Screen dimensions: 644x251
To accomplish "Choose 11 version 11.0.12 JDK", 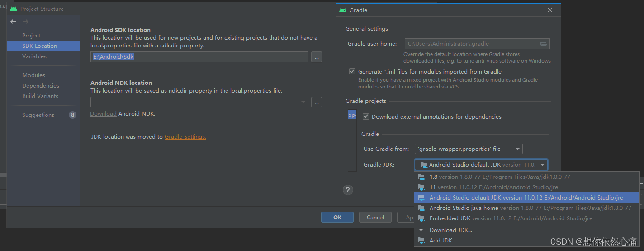I will pos(527,187).
